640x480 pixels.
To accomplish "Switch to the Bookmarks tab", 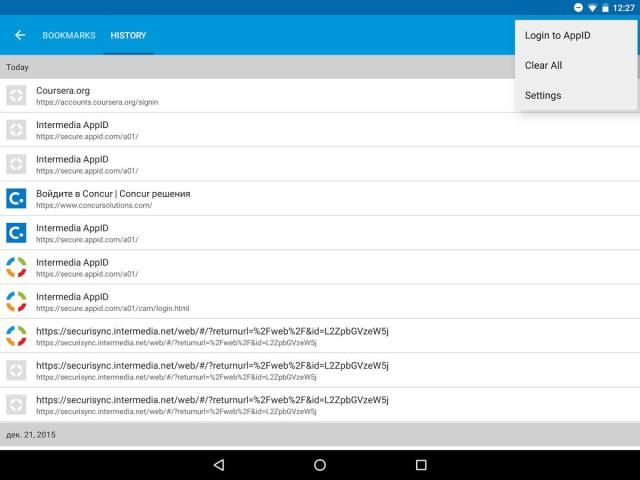I will (x=69, y=36).
